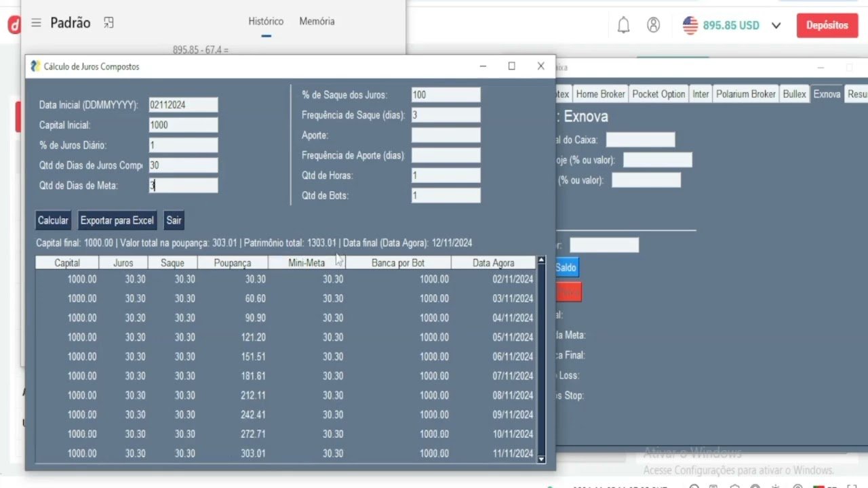Image resolution: width=868 pixels, height=488 pixels.
Task: Click the Sair button
Action: tap(174, 220)
